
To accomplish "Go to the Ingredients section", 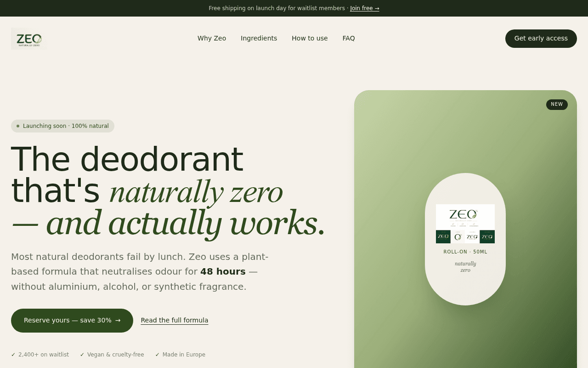I will click(x=259, y=38).
